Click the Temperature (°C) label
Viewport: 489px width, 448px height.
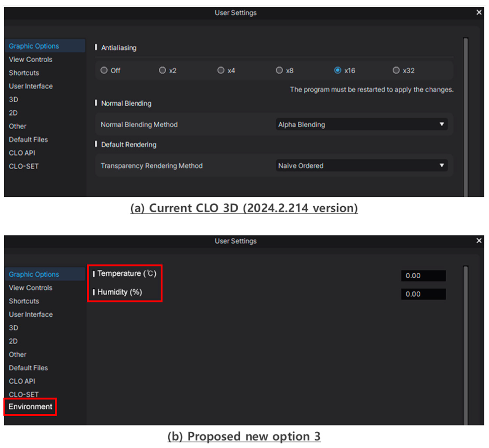[x=127, y=273]
